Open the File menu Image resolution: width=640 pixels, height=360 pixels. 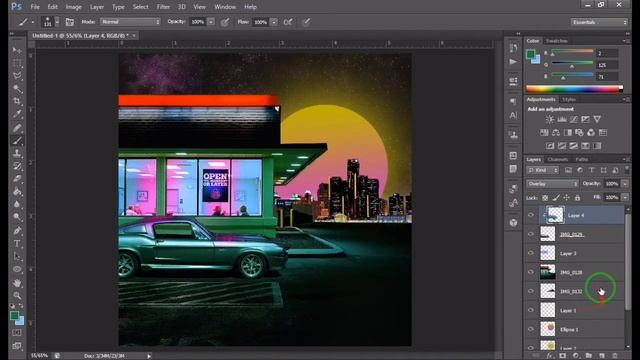coord(35,7)
